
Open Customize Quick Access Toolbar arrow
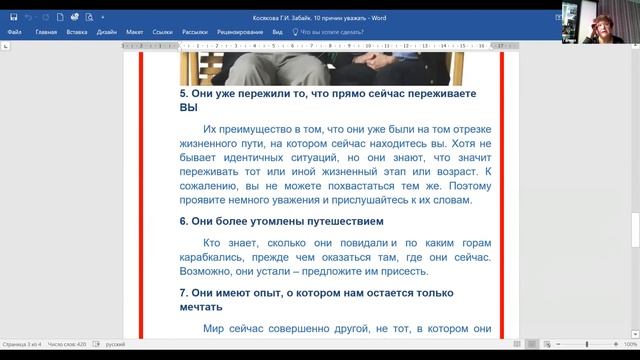103,18
